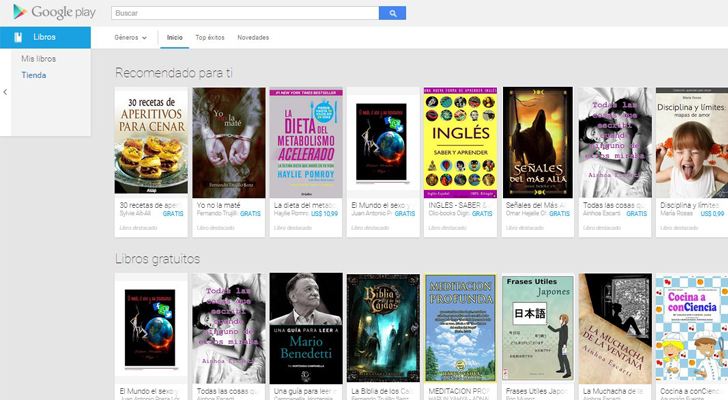Image resolution: width=728 pixels, height=400 pixels.
Task: Switch to the Top éxitos tab
Action: tap(210, 38)
